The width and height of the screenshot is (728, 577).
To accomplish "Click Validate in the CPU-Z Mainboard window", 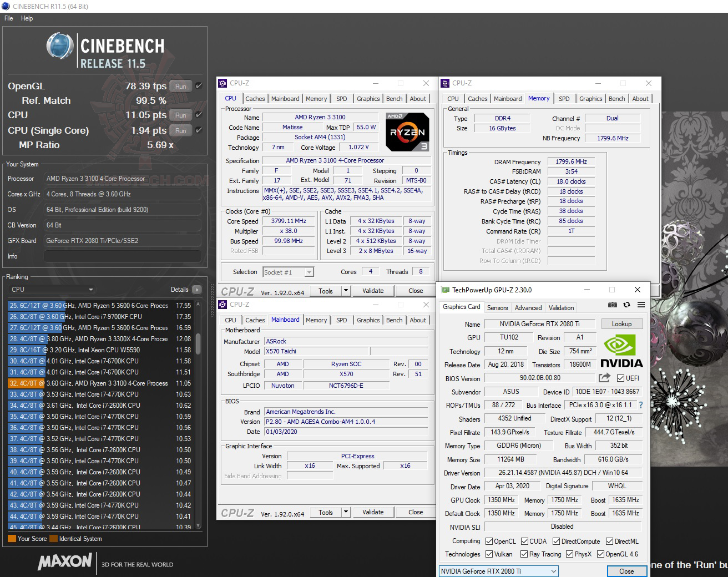I will [x=373, y=512].
